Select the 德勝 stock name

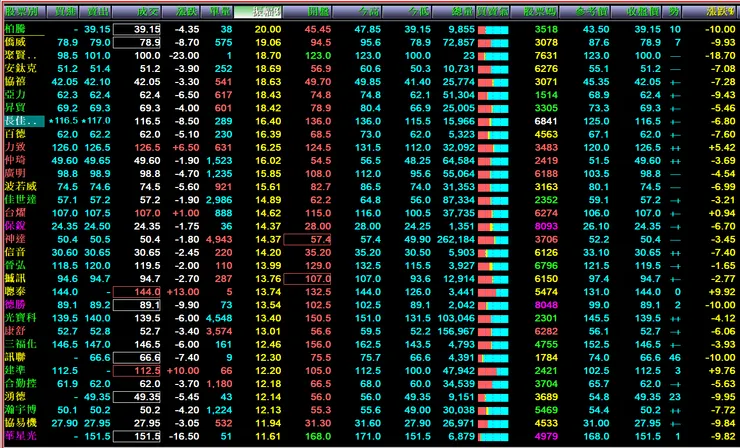coord(15,305)
